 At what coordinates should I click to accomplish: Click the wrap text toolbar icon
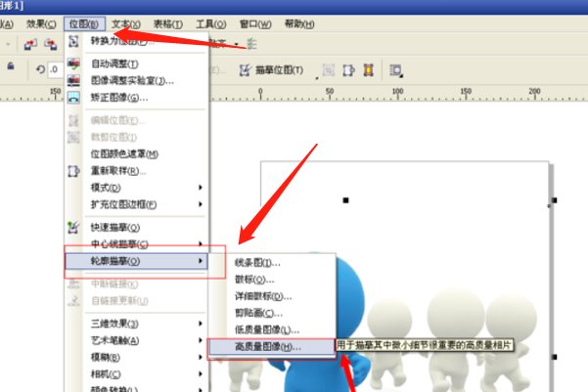395,70
